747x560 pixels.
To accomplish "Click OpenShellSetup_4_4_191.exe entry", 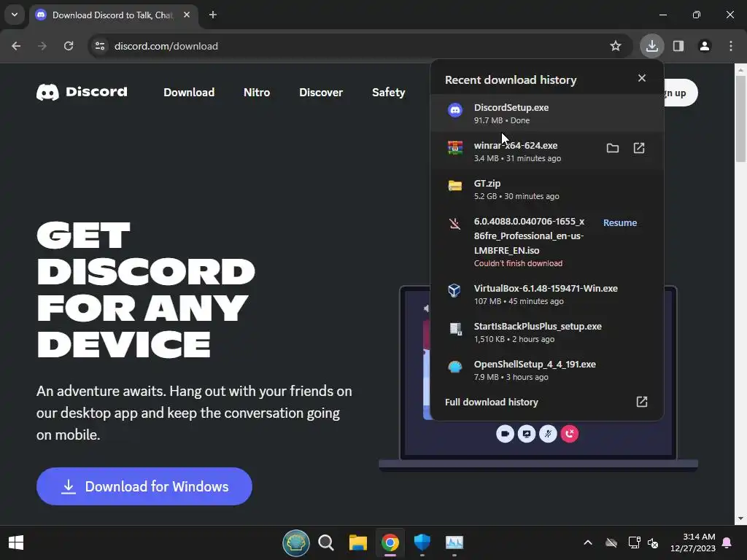I will coord(547,370).
